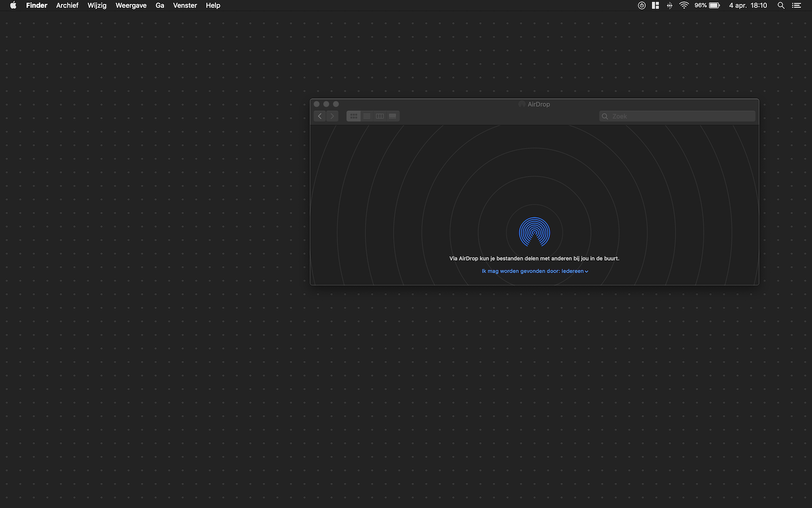812x508 pixels.
Task: Open Spotlight search in menu bar
Action: click(x=781, y=5)
